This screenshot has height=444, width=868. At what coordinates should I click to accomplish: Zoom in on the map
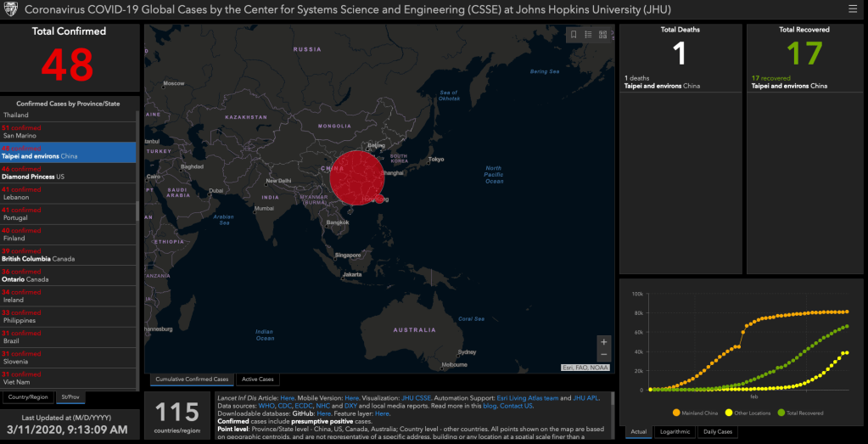[603, 341]
